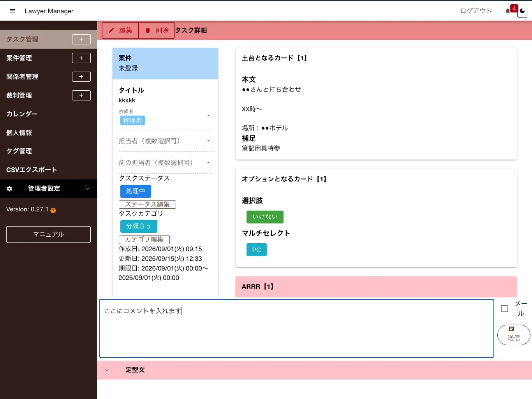
Task: Open タスク管理 in the sidebar
Action: click(x=22, y=39)
